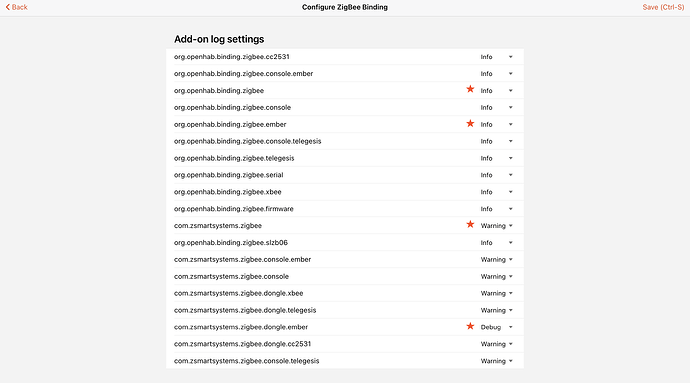The image size is (690, 383).
Task: Change Warning level of com.zsmartsystems.zigbee.dongle.xbee
Action: point(496,293)
